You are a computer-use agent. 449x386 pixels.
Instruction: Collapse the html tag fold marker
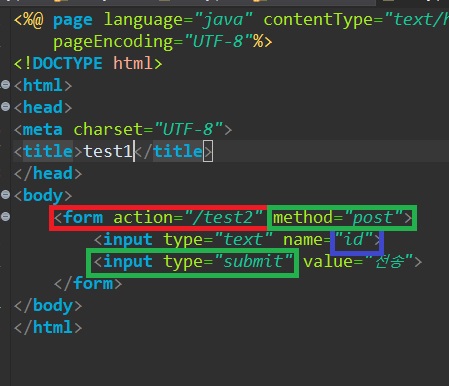click(x=5, y=85)
